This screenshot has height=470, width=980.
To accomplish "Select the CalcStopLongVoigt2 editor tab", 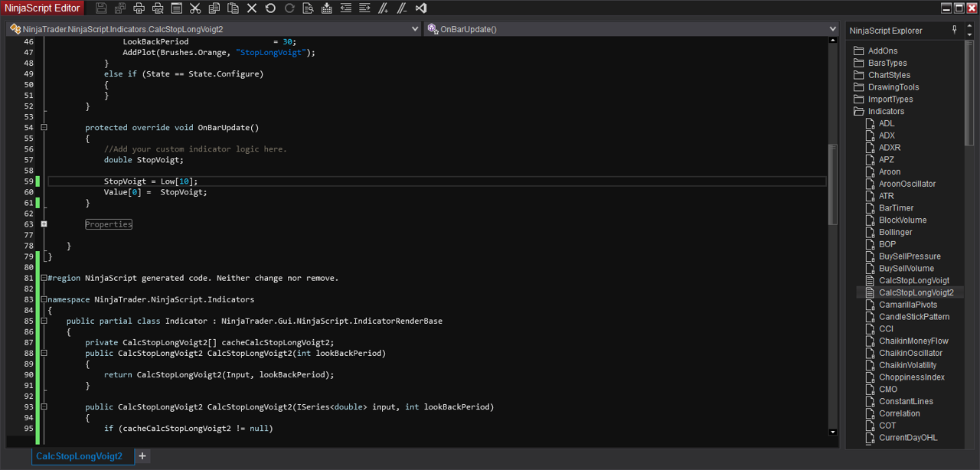I will 79,456.
